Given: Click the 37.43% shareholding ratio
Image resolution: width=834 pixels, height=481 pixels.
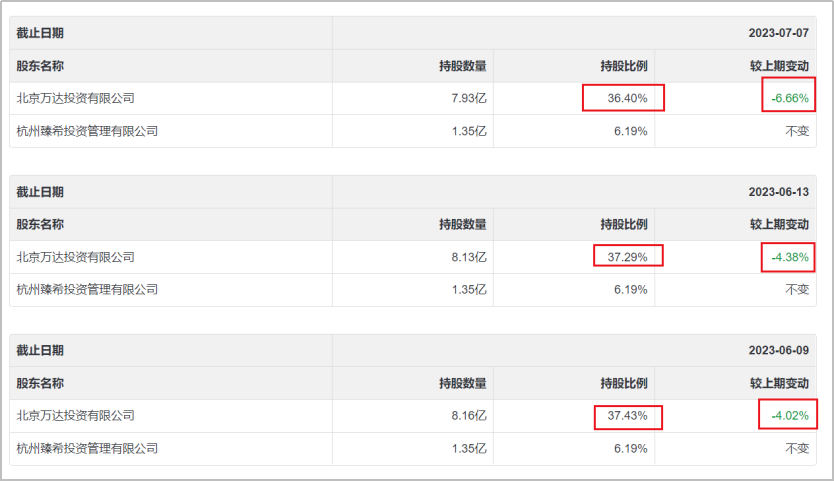Looking at the screenshot, I should coord(627,416).
